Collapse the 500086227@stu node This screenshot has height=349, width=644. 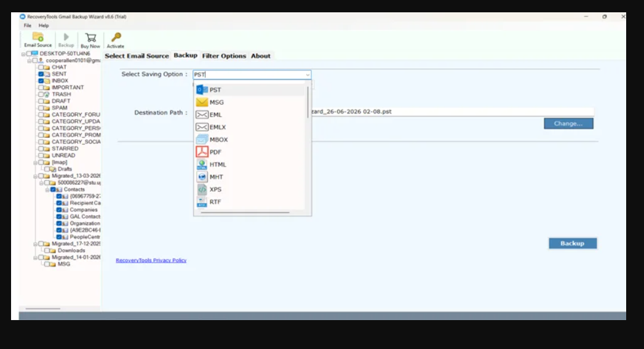point(41,183)
